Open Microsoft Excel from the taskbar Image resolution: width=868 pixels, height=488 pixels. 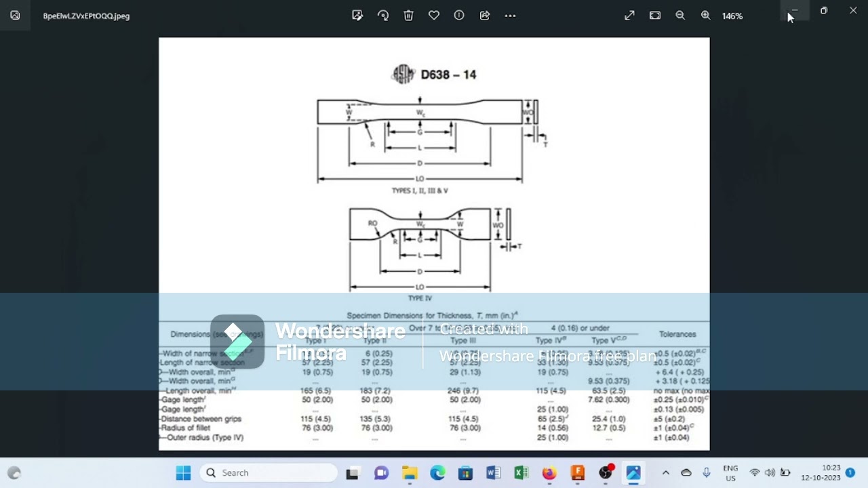(x=521, y=473)
